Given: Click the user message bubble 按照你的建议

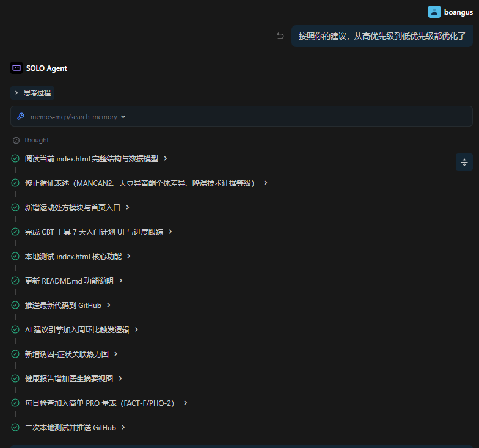Looking at the screenshot, I should pos(382,36).
